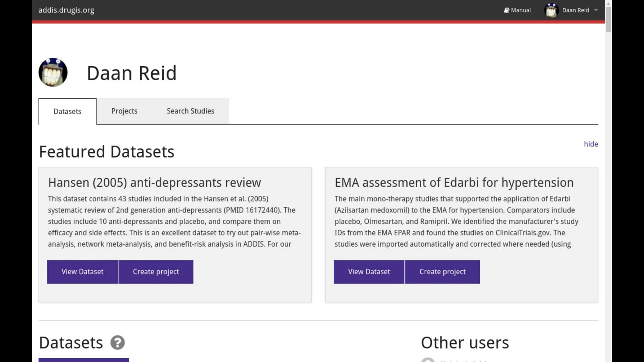Viewport: 644px width, 362px height.
Task: Create project from EMA Edarbi dataset
Action: 442,272
